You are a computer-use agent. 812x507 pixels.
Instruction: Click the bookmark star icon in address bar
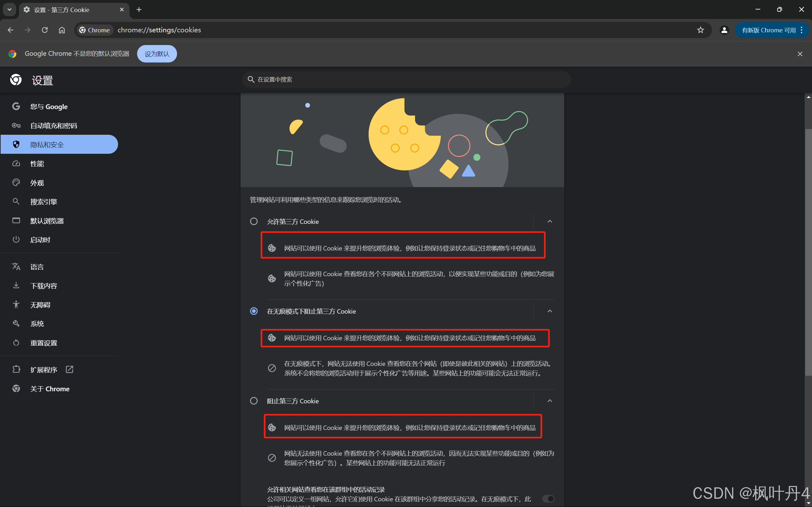point(700,30)
